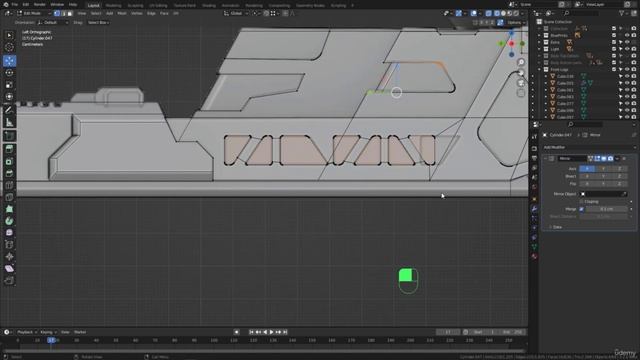This screenshot has width=640, height=360.
Task: Open the Global transform orientation dropdown
Action: [236, 13]
